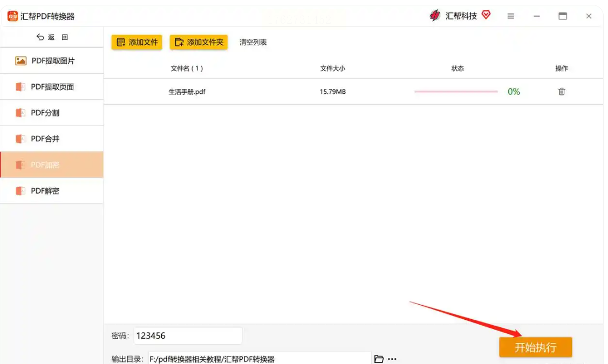Switch to PDF提取页面 in the sidebar
The width and height of the screenshot is (608, 364).
click(x=52, y=87)
